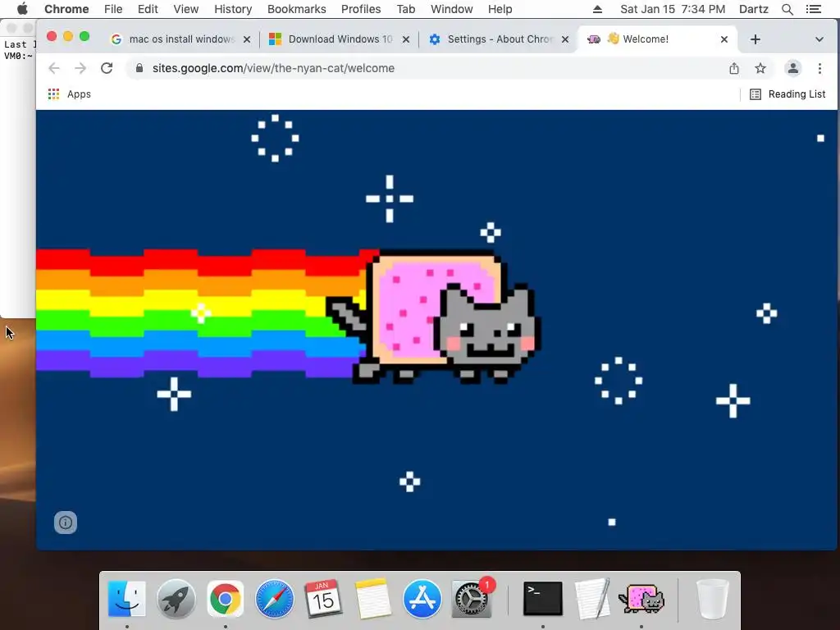Click the lock icon in address bar

pos(139,68)
